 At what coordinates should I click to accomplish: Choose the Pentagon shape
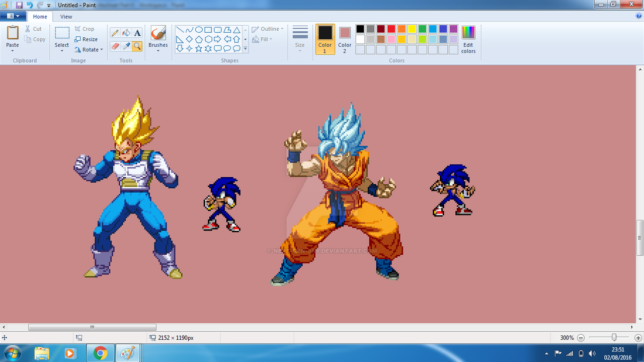[199, 39]
